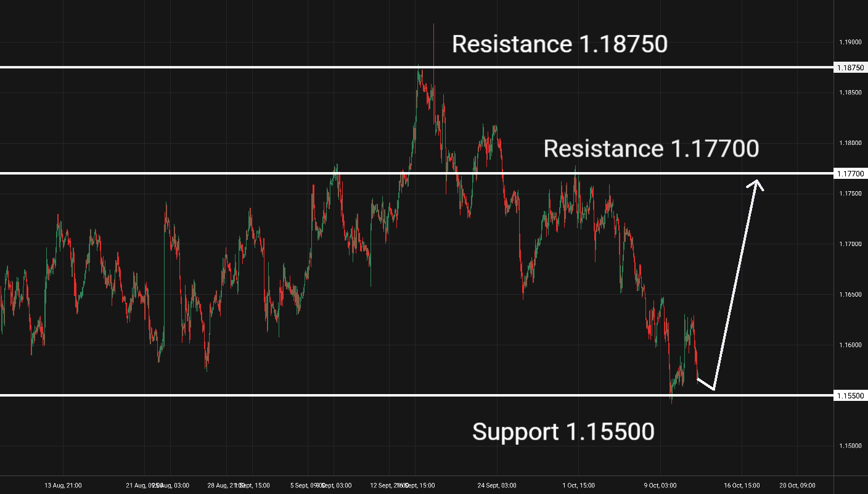Click the 20 Oct, 09:00 time label
Viewport: 868px width, 494px height.
pyautogui.click(x=797, y=485)
